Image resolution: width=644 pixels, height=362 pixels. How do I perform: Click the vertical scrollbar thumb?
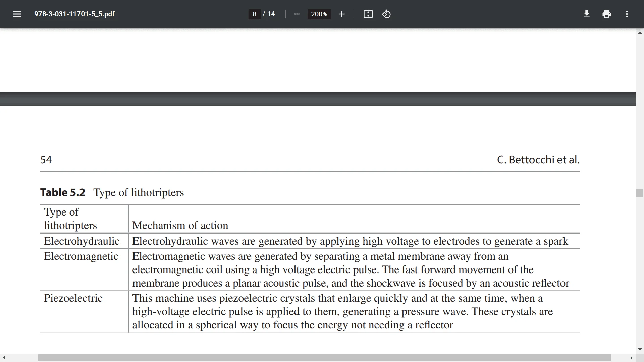pyautogui.click(x=640, y=193)
